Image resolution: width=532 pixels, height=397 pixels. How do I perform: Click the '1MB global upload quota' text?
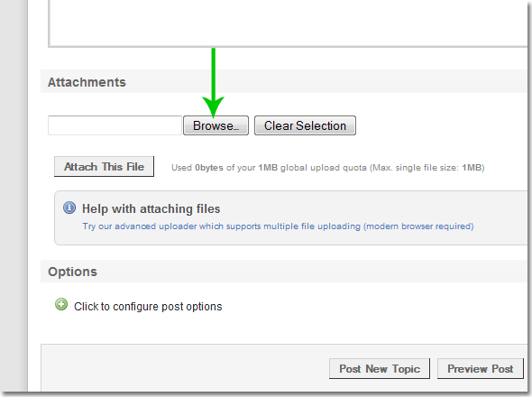(313, 168)
